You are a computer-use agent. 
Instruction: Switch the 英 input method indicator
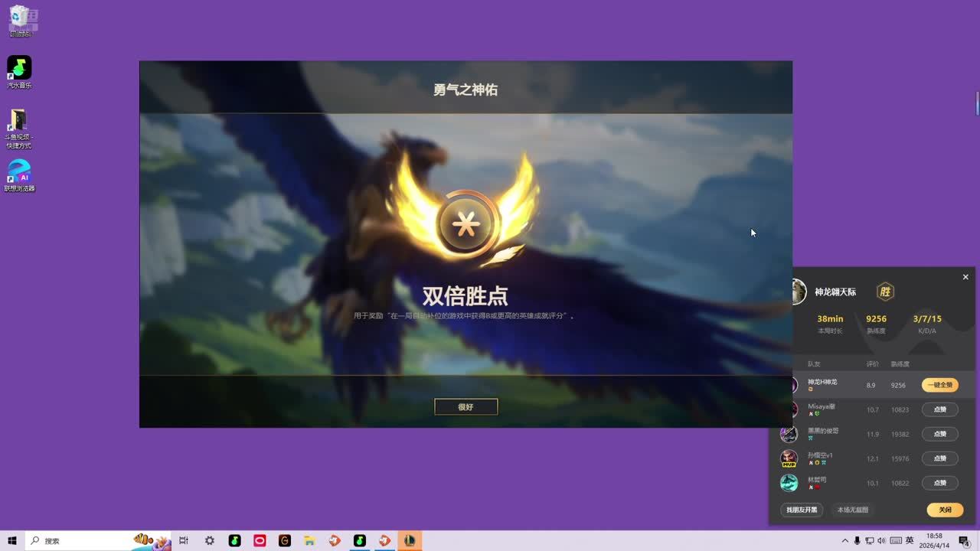[910, 541]
